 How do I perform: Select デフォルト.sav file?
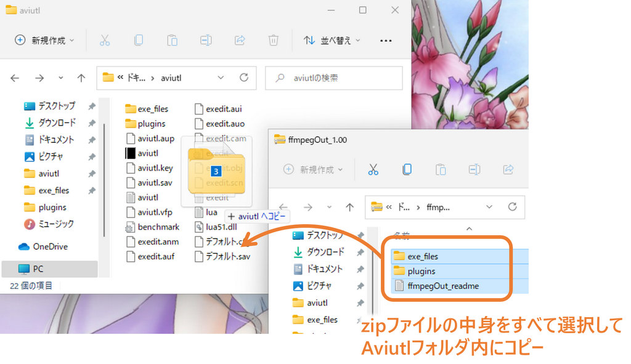tap(222, 256)
